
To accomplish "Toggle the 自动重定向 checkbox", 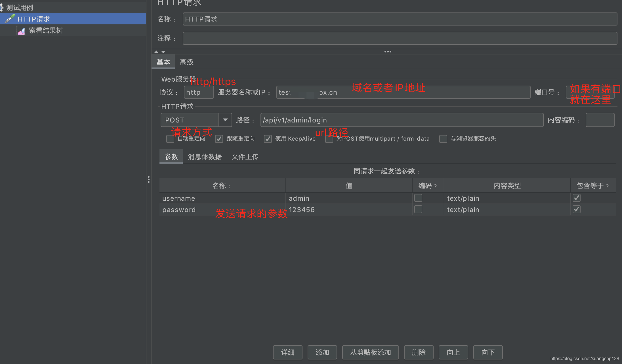I will (170, 139).
